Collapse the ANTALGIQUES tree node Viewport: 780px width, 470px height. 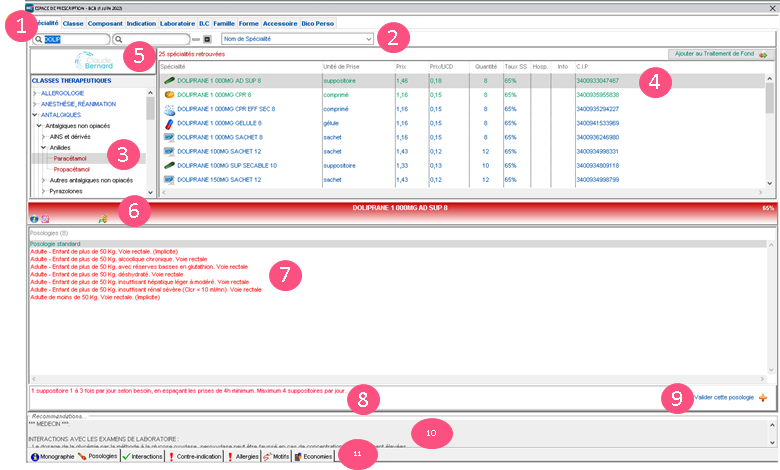(x=35, y=114)
